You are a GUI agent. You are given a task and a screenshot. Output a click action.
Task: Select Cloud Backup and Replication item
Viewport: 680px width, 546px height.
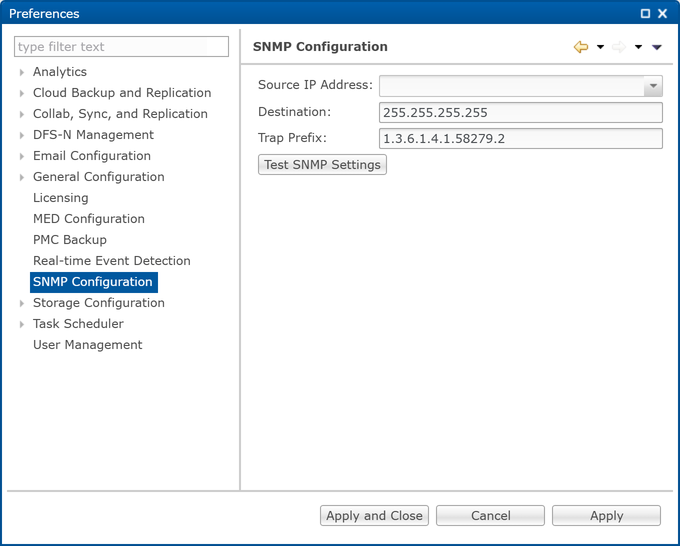tap(122, 93)
